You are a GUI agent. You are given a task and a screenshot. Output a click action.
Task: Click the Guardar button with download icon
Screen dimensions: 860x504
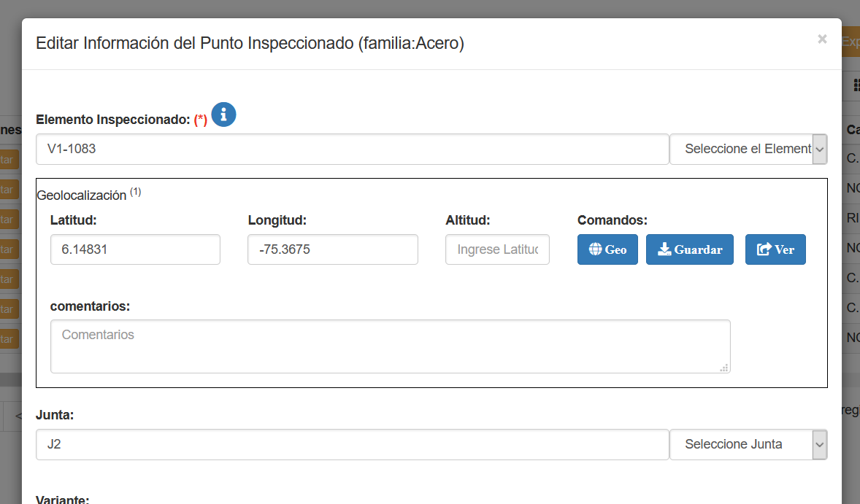[x=689, y=249]
